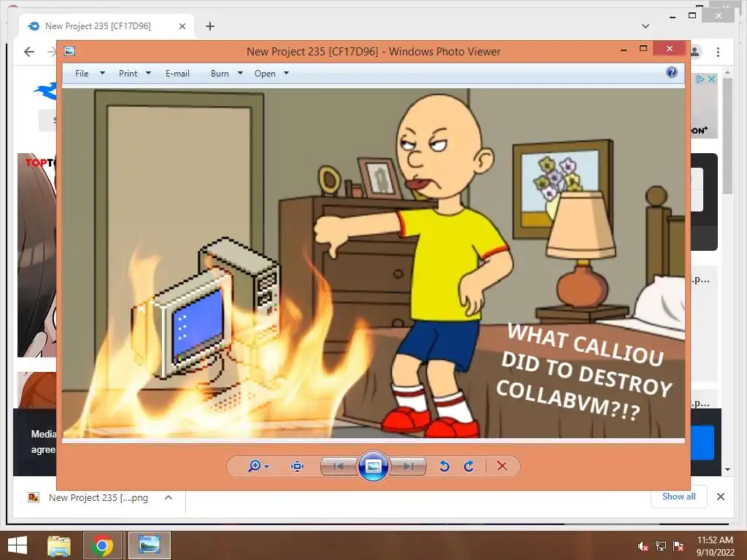
Task: Close the ad with the X icon
Action: coord(711,79)
